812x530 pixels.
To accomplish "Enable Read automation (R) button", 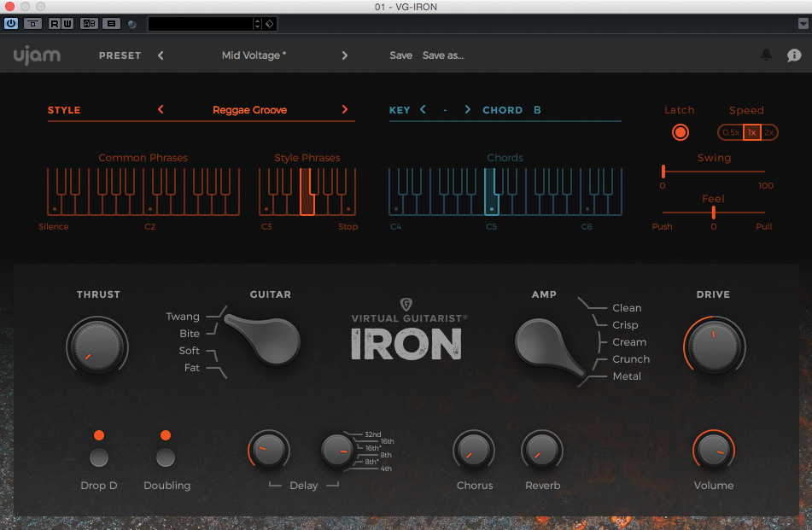I will tap(55, 24).
